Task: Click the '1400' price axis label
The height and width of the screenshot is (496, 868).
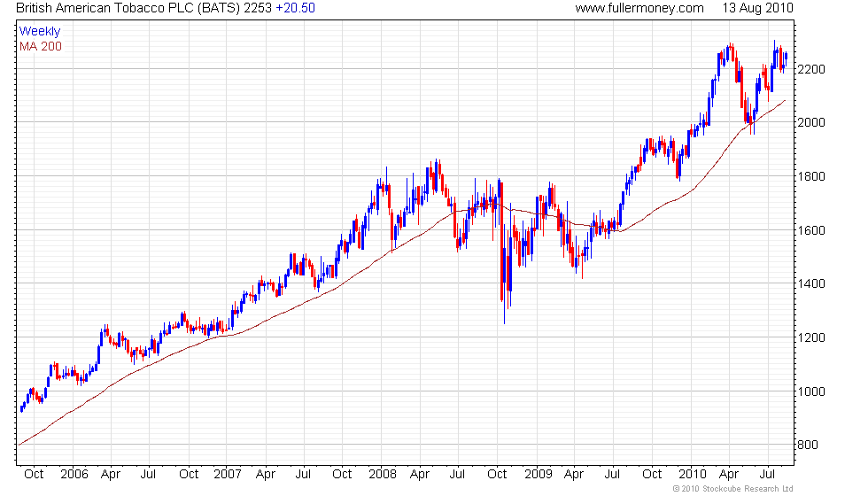Action: [811, 283]
